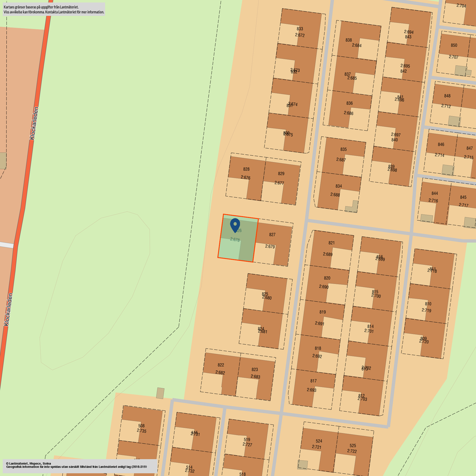Select house number 822
This screenshot has height=476, width=476.
pos(221,365)
